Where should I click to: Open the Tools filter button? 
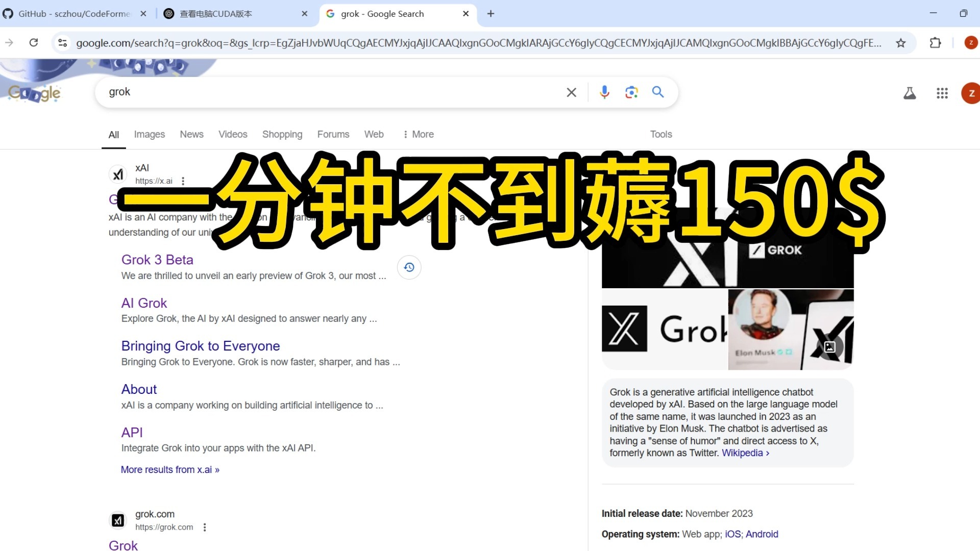point(660,134)
